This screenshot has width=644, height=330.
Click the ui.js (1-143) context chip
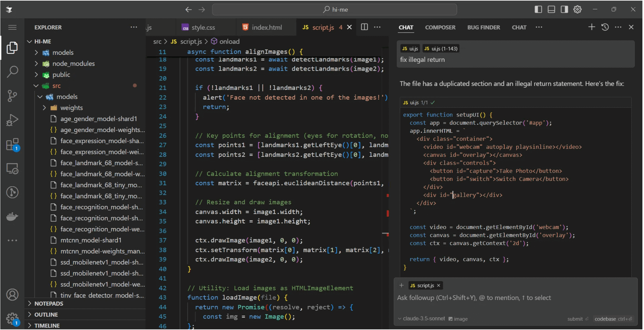(x=441, y=48)
